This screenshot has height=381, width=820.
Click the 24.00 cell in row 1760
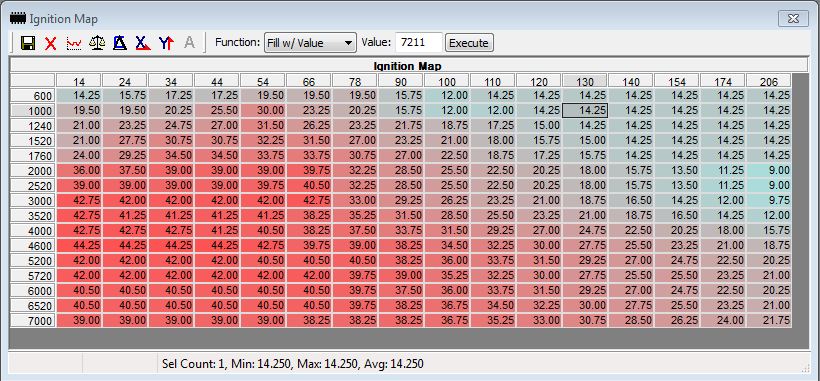tap(78, 156)
